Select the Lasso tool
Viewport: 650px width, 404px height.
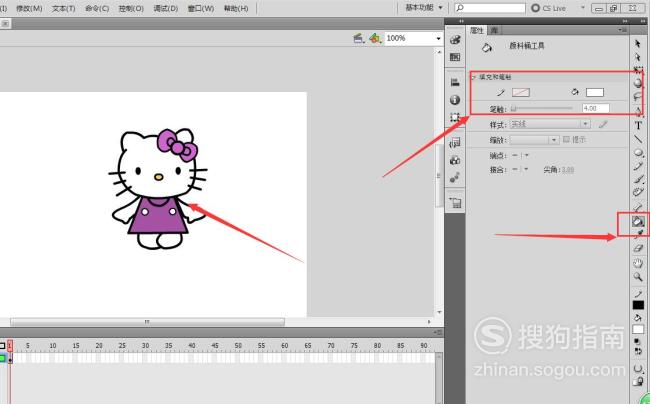(638, 97)
